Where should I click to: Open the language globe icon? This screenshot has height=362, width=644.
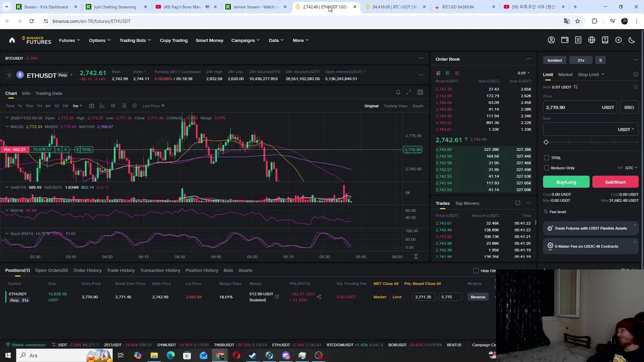coord(592,40)
